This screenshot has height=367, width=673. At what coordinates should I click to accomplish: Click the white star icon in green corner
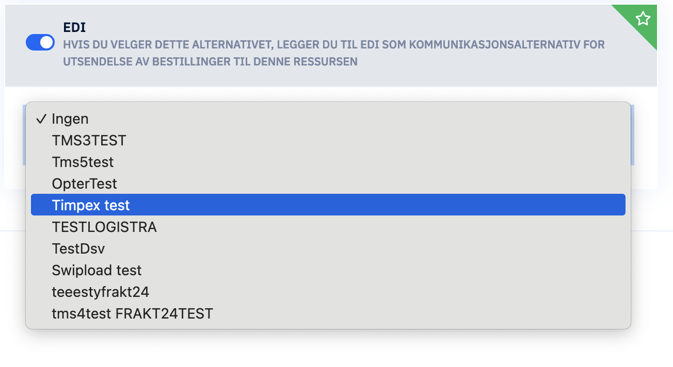643,18
